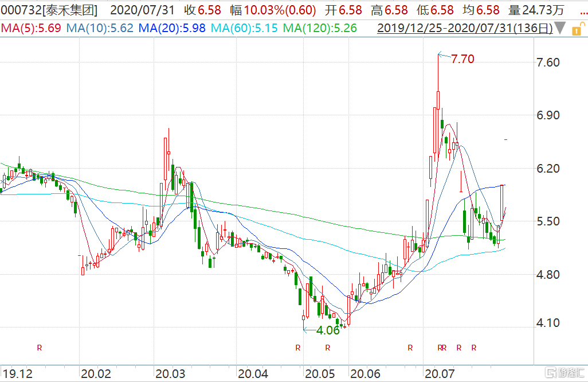The image size is (588, 382).
Task: Click the 20.06 time axis label
Action: (x=365, y=374)
